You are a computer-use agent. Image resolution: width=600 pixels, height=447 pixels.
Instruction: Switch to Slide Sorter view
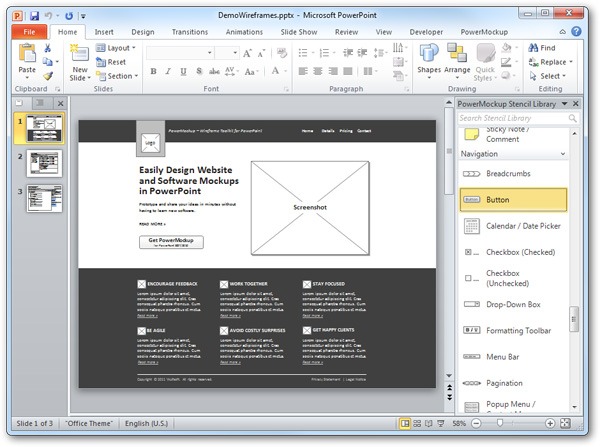[417, 423]
